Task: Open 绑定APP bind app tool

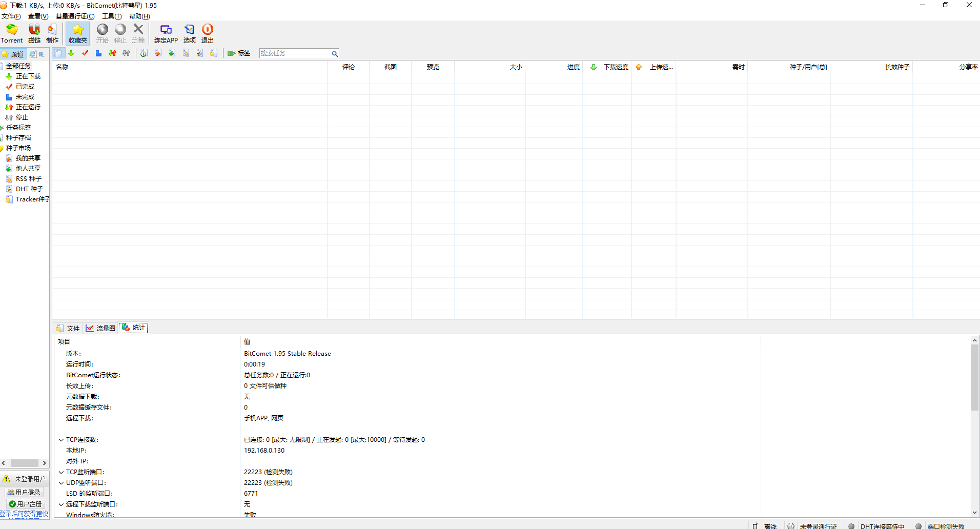Action: [166, 33]
